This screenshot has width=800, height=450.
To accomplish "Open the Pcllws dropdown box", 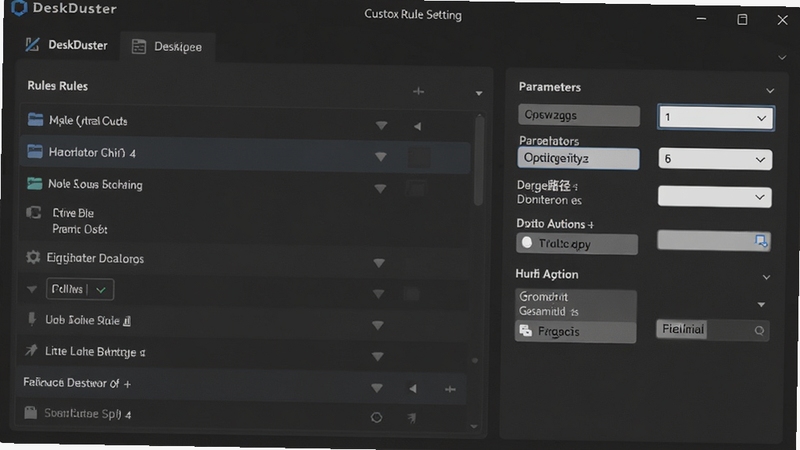I will point(80,289).
